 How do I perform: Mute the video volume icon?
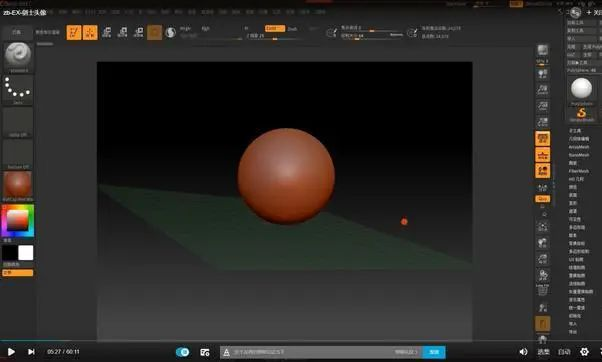(x=523, y=352)
